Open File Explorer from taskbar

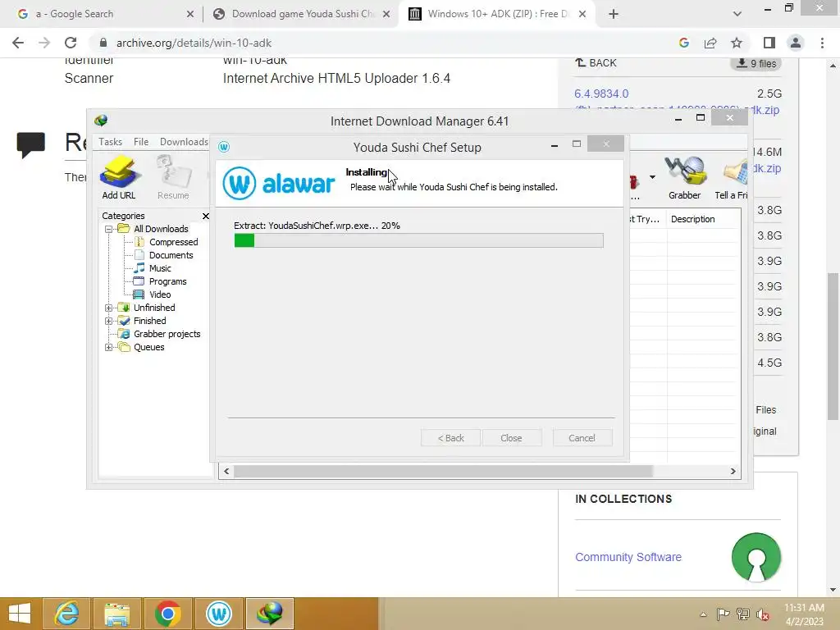pos(116,614)
